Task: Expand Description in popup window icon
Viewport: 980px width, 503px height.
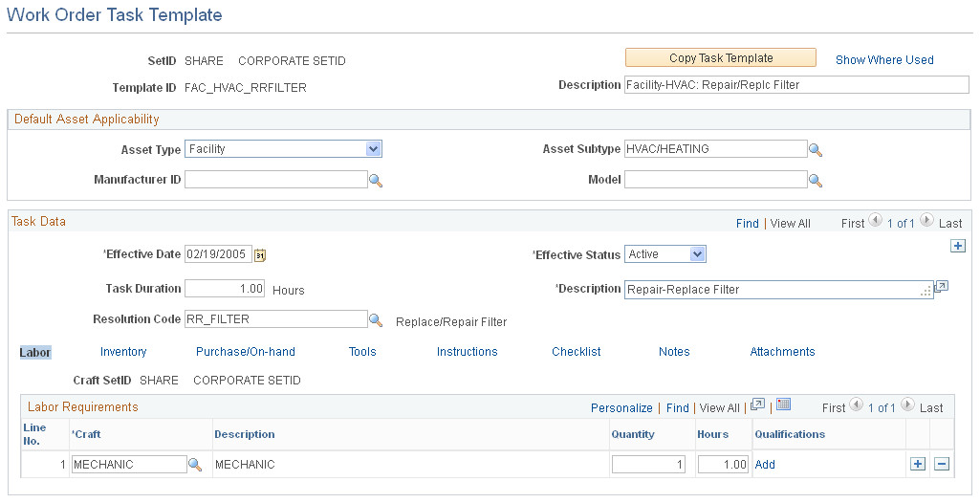Action: coord(941,288)
